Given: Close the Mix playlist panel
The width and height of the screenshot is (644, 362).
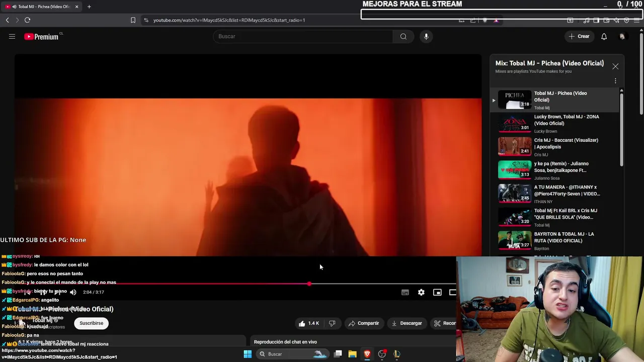Looking at the screenshot, I should 615,66.
